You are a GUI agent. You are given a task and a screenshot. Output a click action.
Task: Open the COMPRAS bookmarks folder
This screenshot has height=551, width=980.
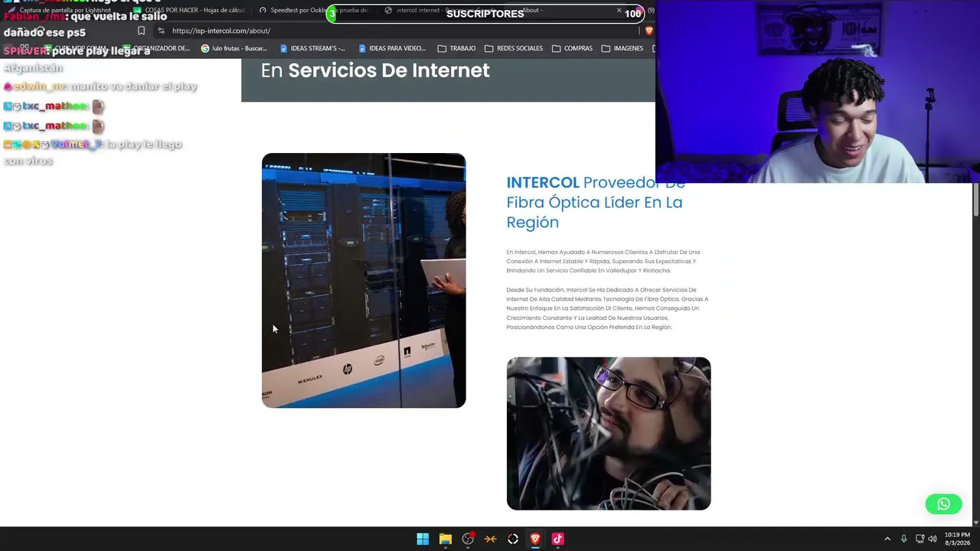point(571,48)
